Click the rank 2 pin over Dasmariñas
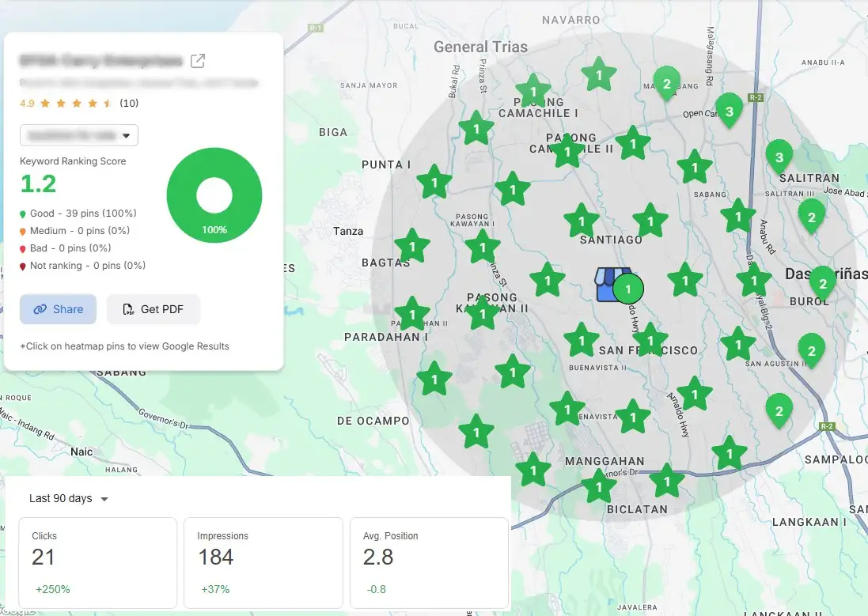868x616 pixels. 822,284
